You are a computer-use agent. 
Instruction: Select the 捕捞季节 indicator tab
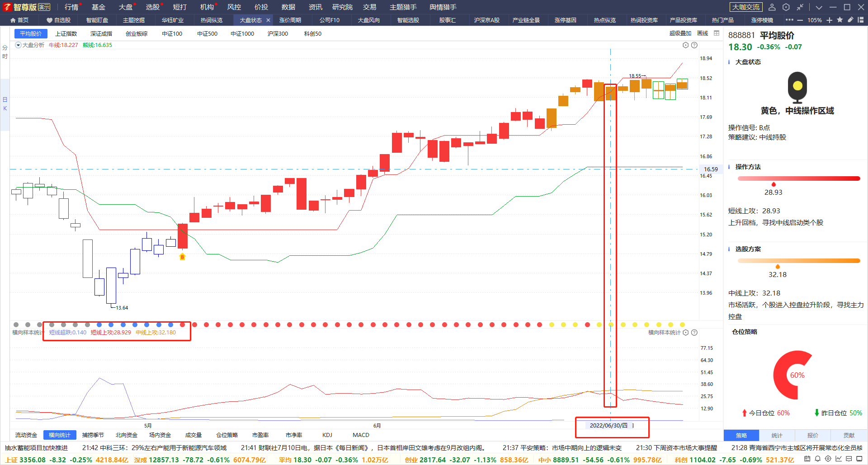point(93,435)
